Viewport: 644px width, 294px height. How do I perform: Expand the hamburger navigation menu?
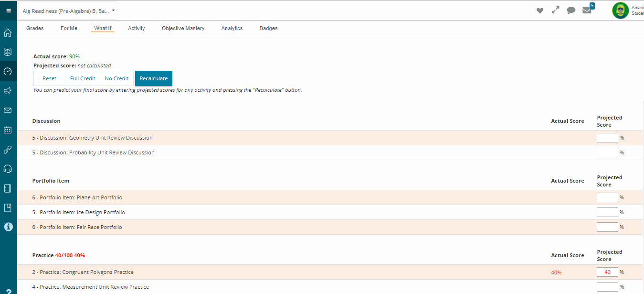point(8,10)
